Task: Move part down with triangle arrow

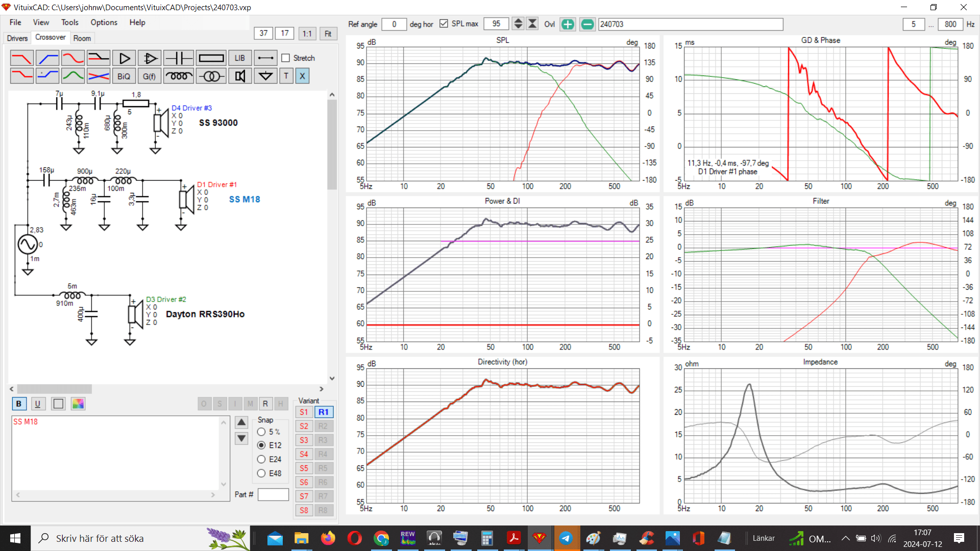Action: tap(241, 438)
